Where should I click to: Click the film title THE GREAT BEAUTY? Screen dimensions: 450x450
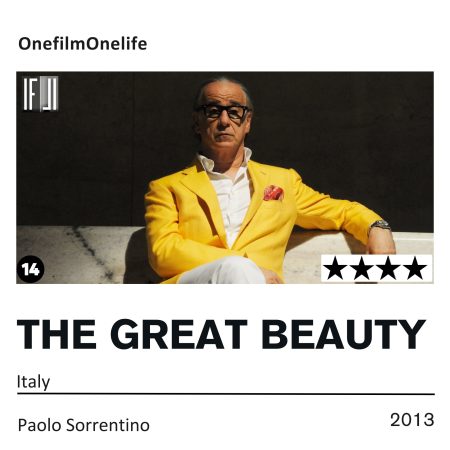coord(221,334)
